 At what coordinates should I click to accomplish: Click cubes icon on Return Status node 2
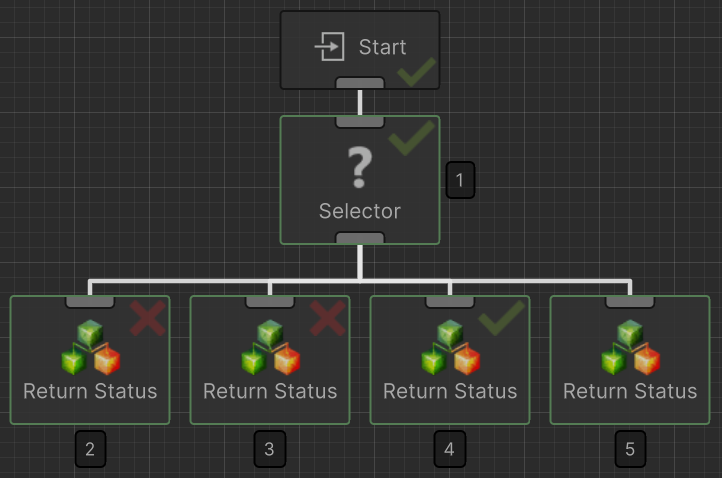pos(90,348)
